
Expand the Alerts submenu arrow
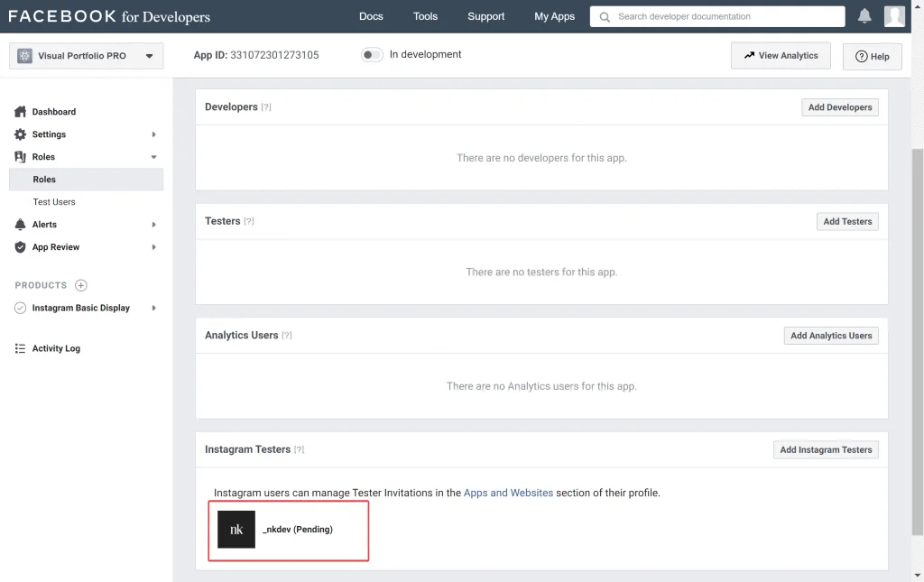153,225
